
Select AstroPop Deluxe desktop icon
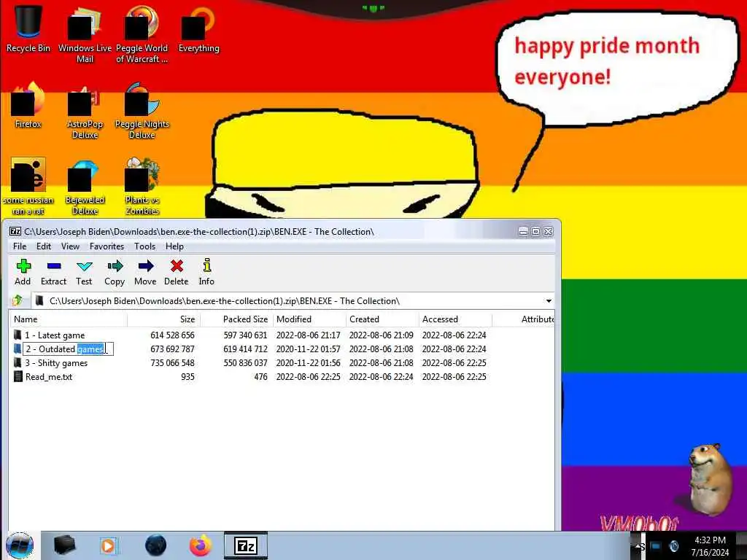tap(85, 111)
